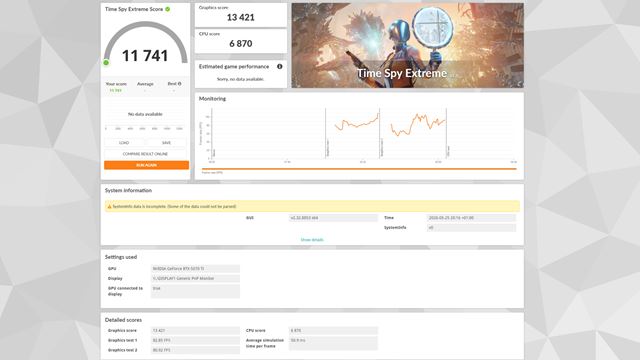640x360 pixels.
Task: Click the LOAD button
Action: [124, 143]
